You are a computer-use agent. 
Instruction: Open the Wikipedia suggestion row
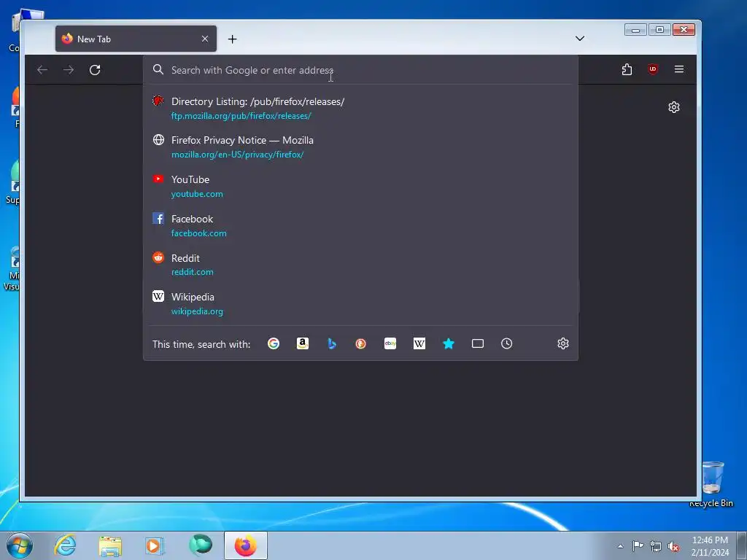point(360,304)
